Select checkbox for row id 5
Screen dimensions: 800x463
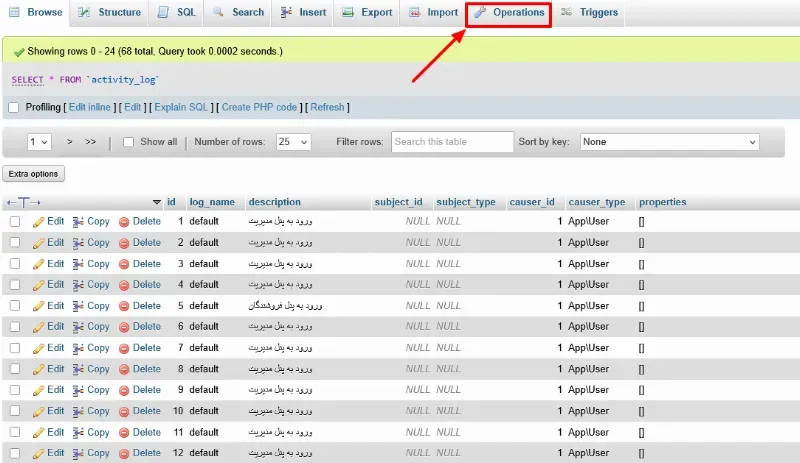click(x=15, y=306)
